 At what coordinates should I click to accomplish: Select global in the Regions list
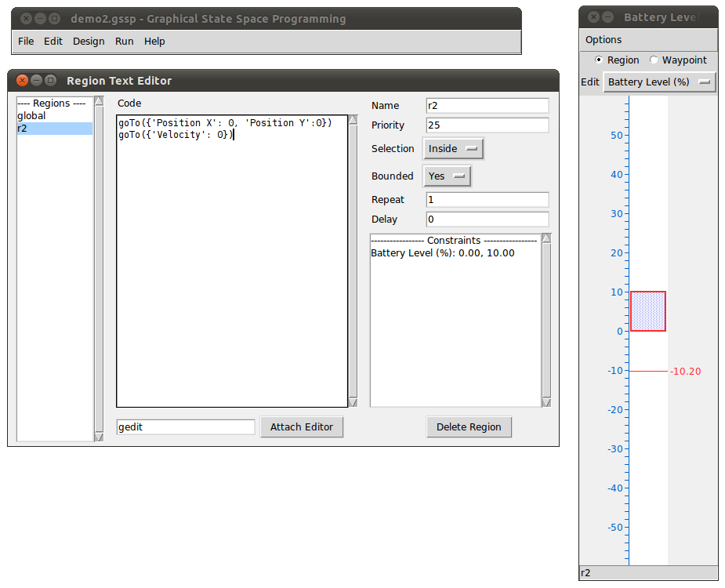pos(35,115)
